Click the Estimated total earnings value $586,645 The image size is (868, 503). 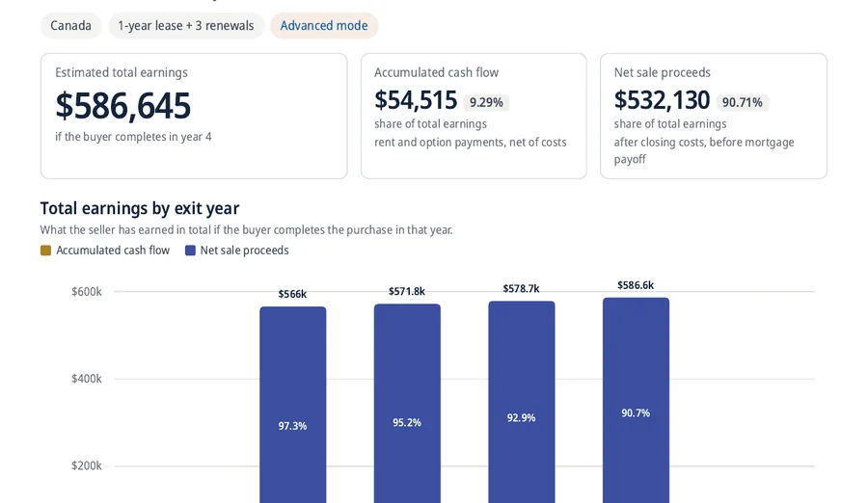122,105
